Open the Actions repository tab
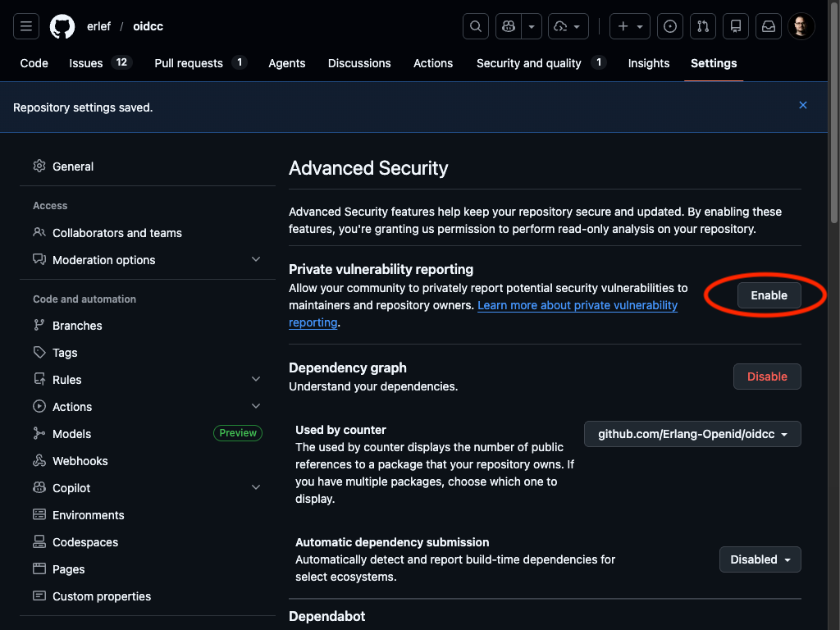840x630 pixels. (433, 63)
